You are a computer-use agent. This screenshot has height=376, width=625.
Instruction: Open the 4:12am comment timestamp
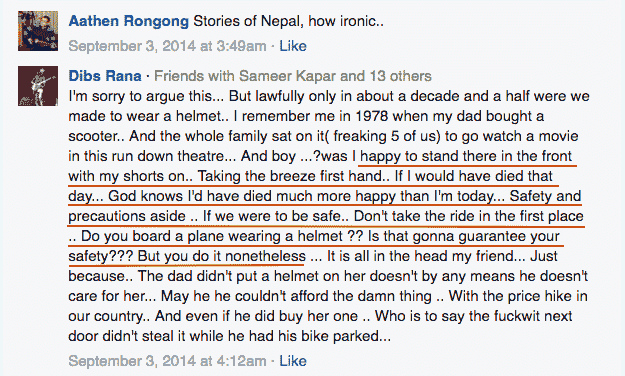[x=167, y=361]
